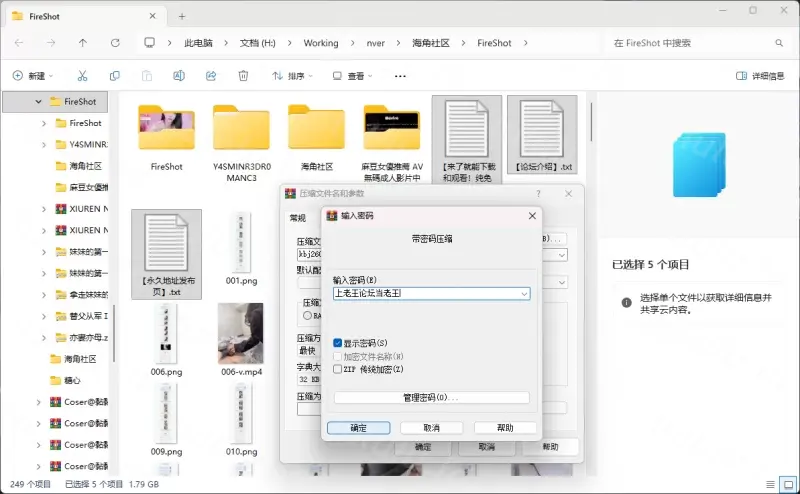Open a new Explorer tab with plus button
Screen dimensions: 800x494
click(182, 16)
